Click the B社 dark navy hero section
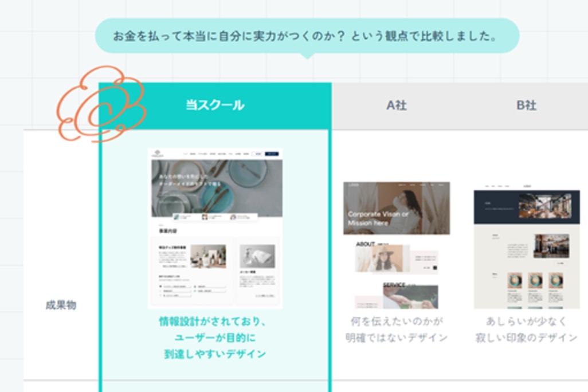Screen dimensions: 588x392 [x=526, y=205]
